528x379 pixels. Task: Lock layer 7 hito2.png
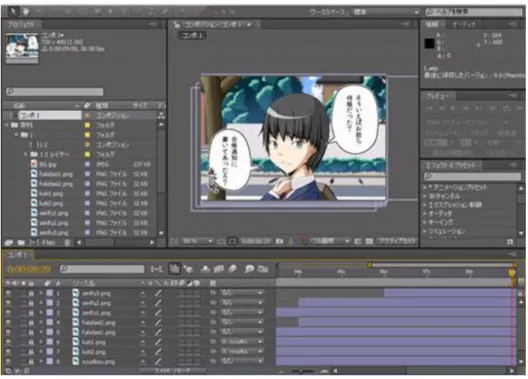coord(31,352)
